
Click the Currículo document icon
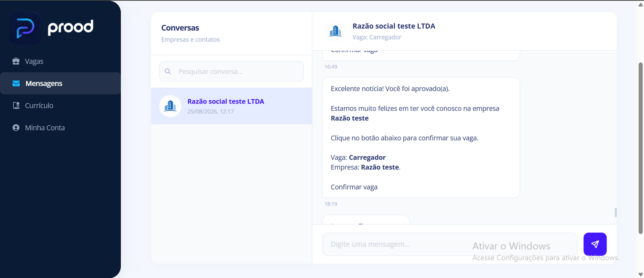(x=16, y=105)
